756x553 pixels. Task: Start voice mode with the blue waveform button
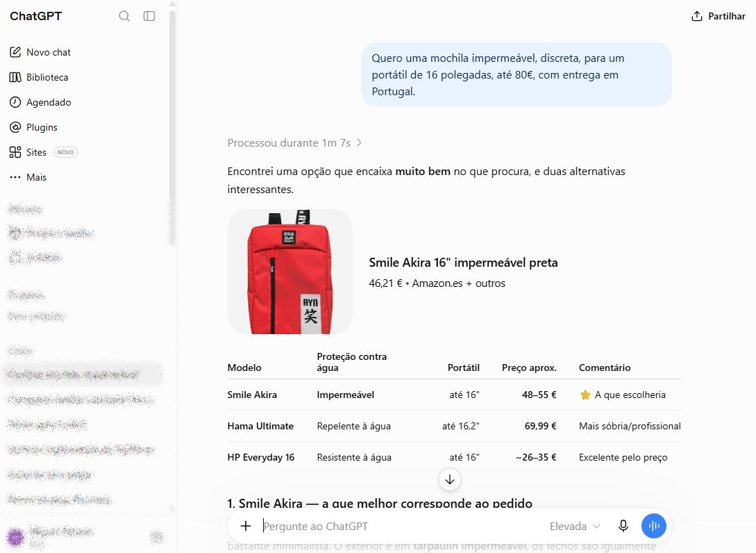click(x=654, y=526)
